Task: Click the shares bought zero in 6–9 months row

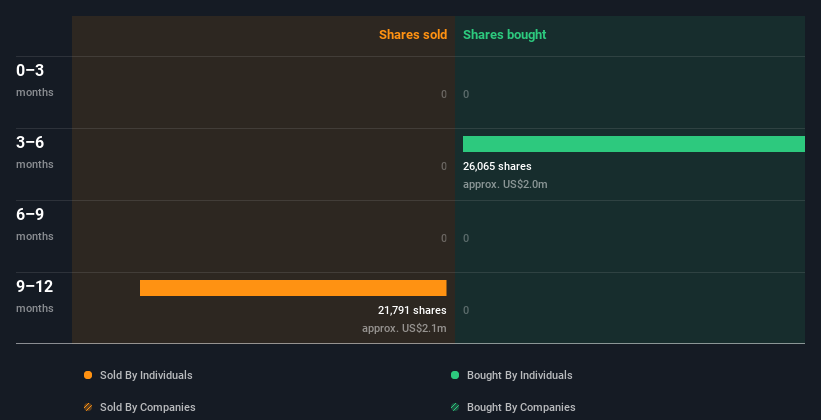Action: tap(466, 238)
